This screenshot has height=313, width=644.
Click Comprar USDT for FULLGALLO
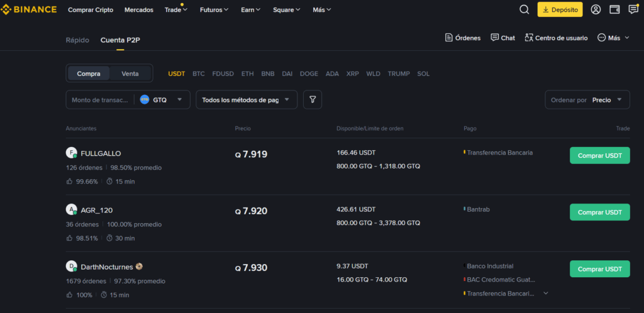(599, 155)
